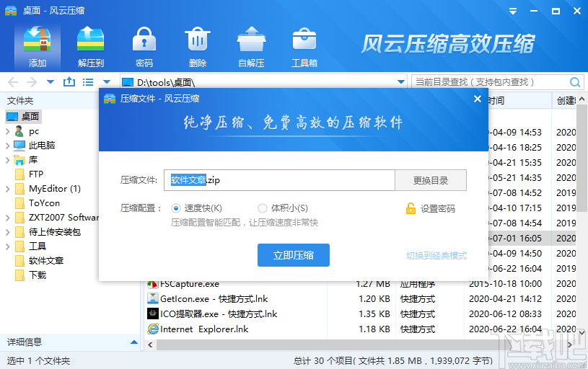Image resolution: width=588 pixels, height=369 pixels.
Task: Click the Internet Explorer shortcut icon
Action: [153, 329]
